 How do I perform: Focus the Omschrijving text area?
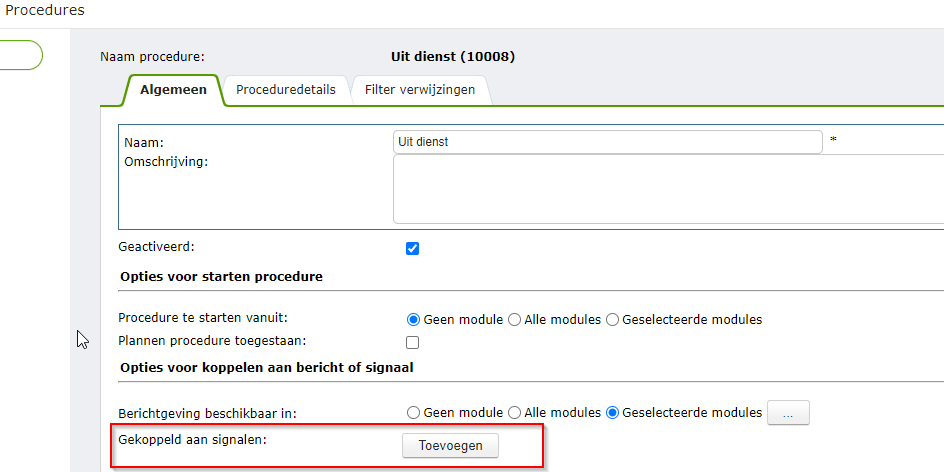click(668, 189)
